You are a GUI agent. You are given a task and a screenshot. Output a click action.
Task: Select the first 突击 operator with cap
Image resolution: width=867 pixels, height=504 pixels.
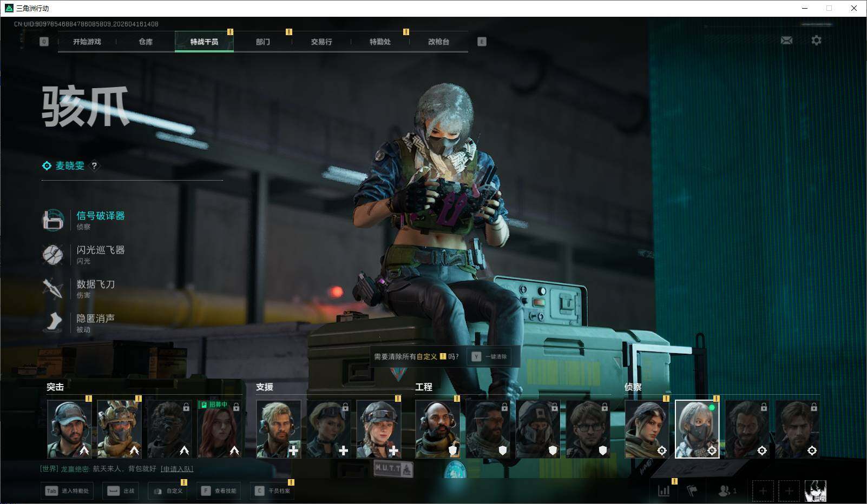coord(69,429)
